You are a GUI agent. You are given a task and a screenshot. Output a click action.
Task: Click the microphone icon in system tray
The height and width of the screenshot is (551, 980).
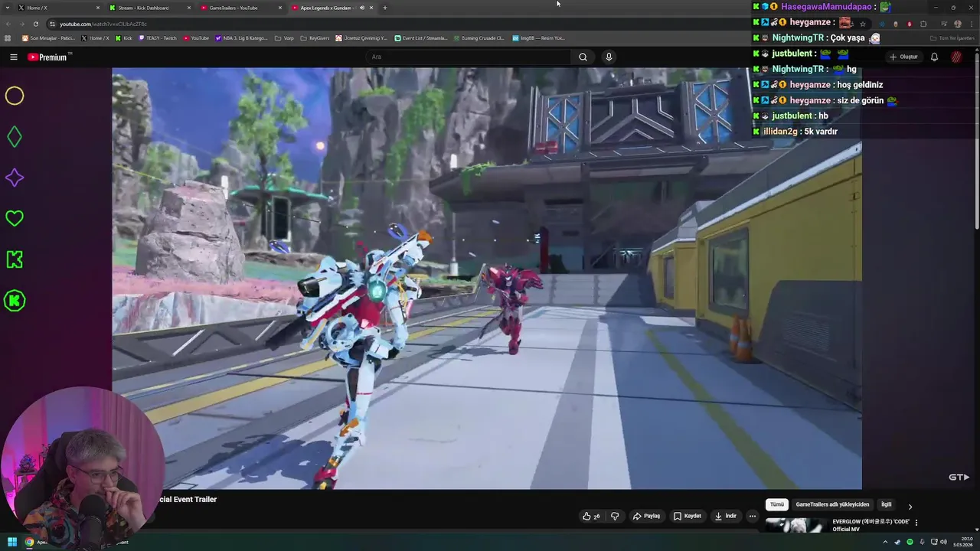[x=921, y=542]
